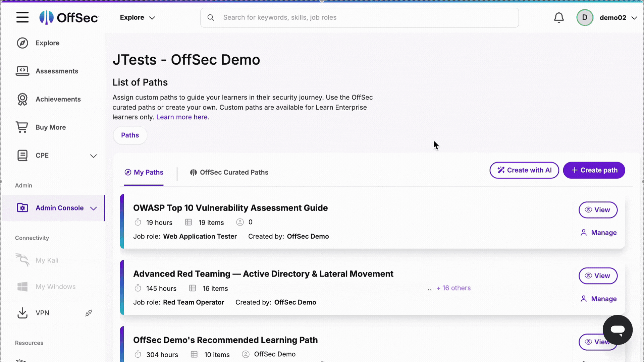The height and width of the screenshot is (362, 644).
Task: Click the Create with AI button
Action: 524,170
